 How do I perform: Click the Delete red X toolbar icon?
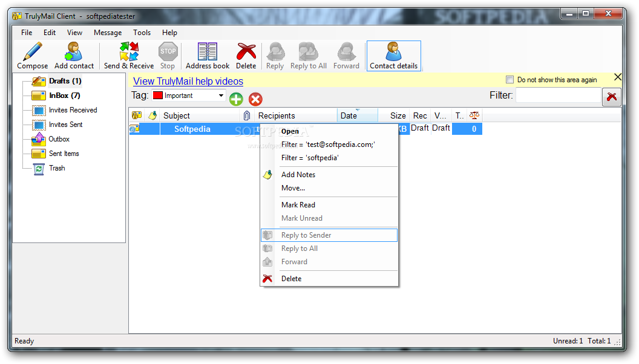pyautogui.click(x=246, y=51)
